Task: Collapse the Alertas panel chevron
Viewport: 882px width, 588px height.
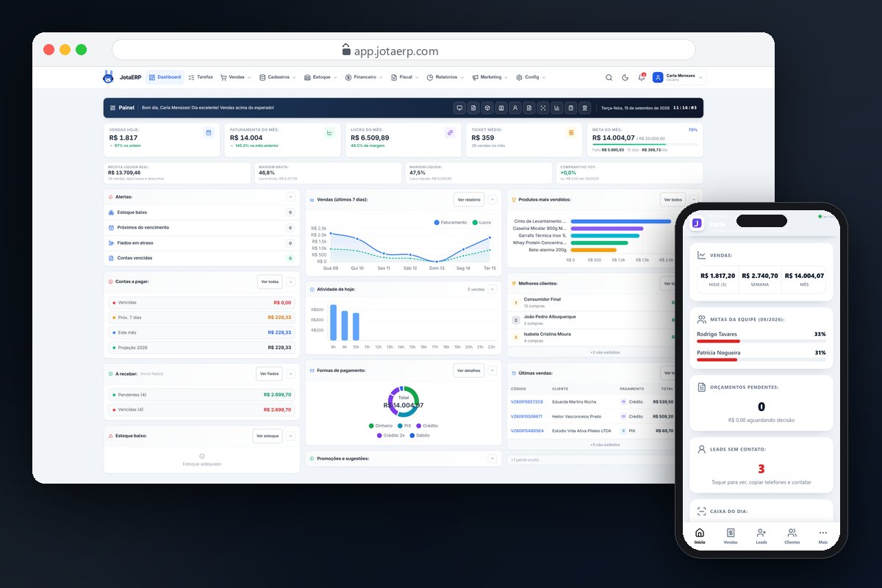Action: 290,197
